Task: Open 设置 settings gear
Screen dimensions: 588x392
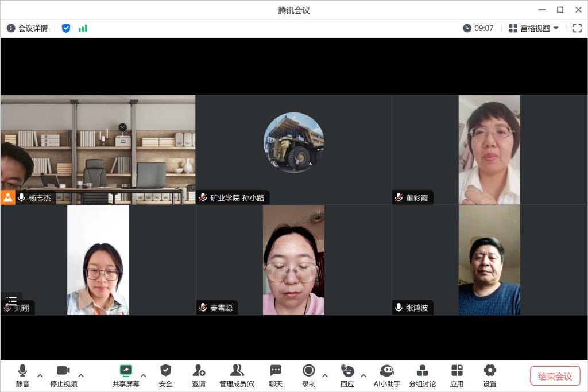Action: 490,376
